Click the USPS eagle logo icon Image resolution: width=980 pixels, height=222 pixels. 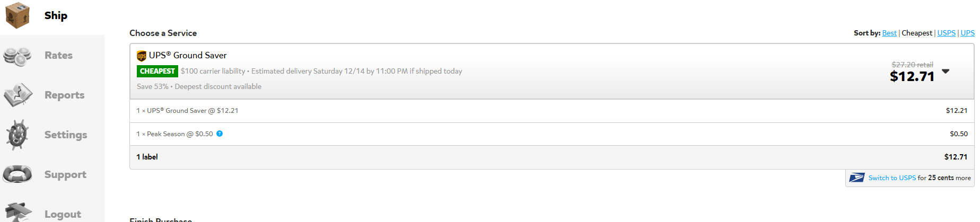coord(856,178)
